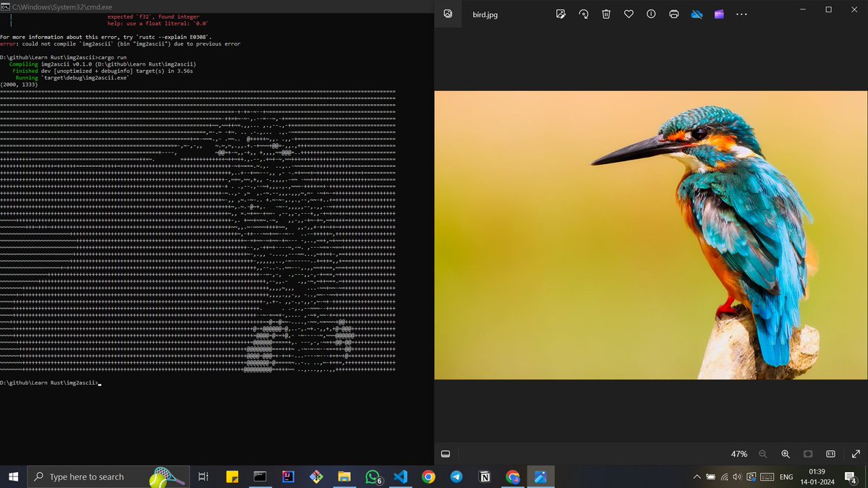Open the gallery view in Photos
The image size is (868, 488).
click(447, 14)
